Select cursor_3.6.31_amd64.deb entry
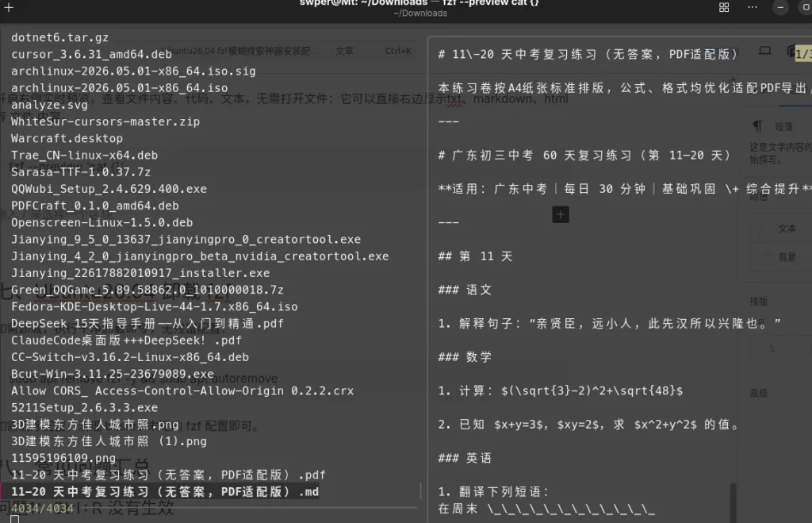 91,55
